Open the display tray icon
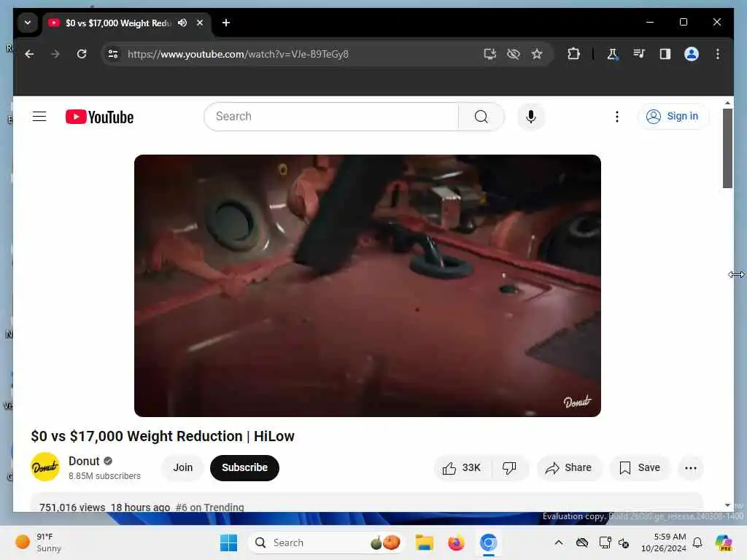 (x=605, y=542)
